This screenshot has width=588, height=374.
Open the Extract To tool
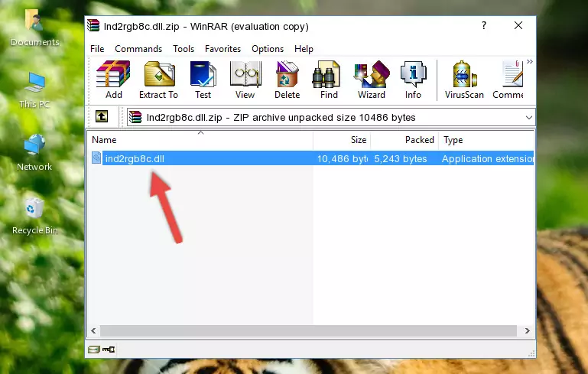[158, 80]
